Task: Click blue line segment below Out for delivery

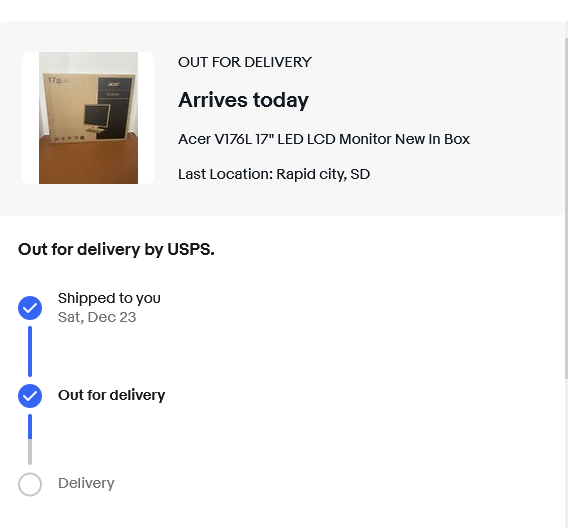Action: tap(30, 427)
